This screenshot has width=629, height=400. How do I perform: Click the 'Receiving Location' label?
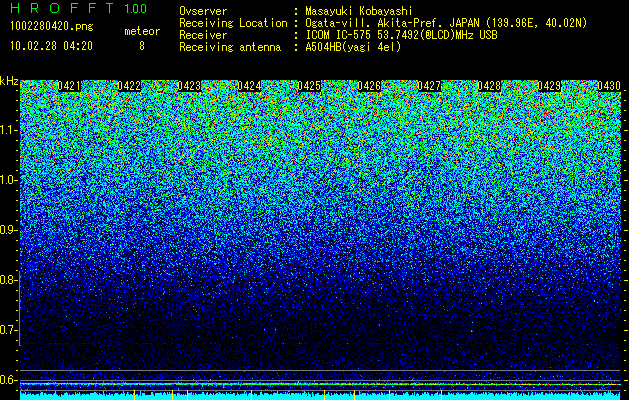coord(233,23)
